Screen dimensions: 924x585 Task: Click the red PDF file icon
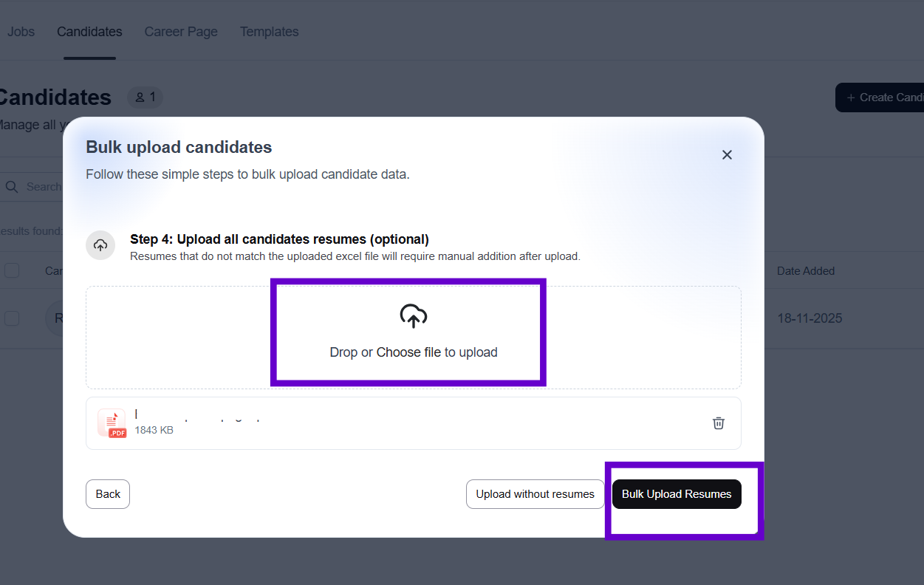[112, 423]
